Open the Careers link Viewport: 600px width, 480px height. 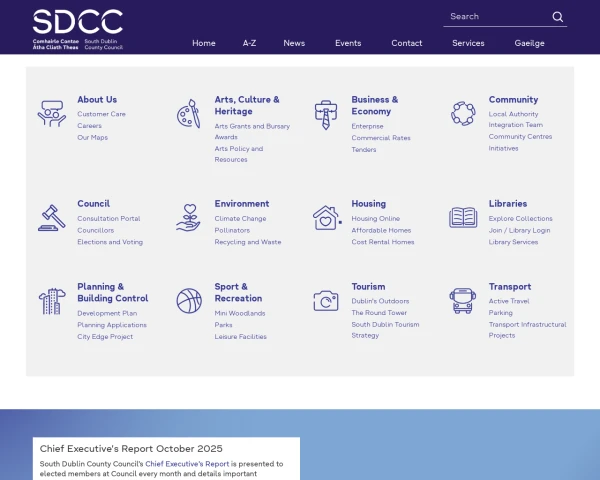point(89,126)
